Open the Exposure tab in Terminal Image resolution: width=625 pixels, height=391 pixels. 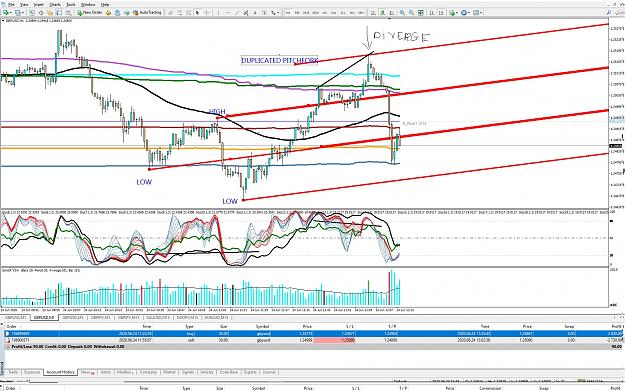point(32,372)
